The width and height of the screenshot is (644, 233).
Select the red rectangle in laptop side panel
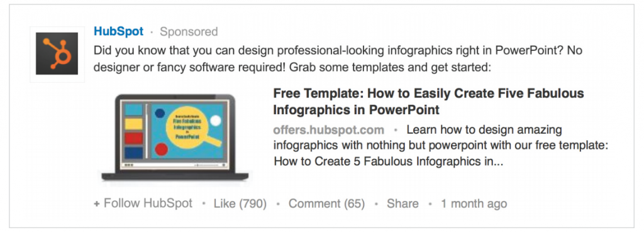click(133, 138)
